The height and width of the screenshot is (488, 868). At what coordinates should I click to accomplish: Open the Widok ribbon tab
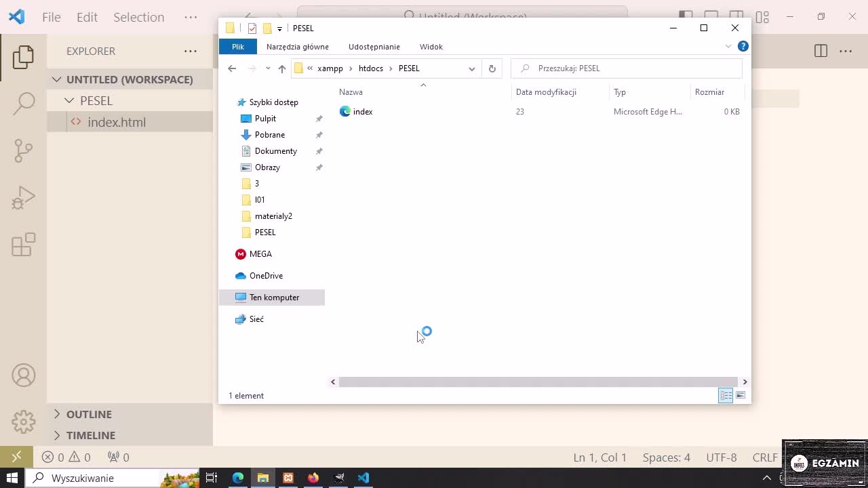431,46
